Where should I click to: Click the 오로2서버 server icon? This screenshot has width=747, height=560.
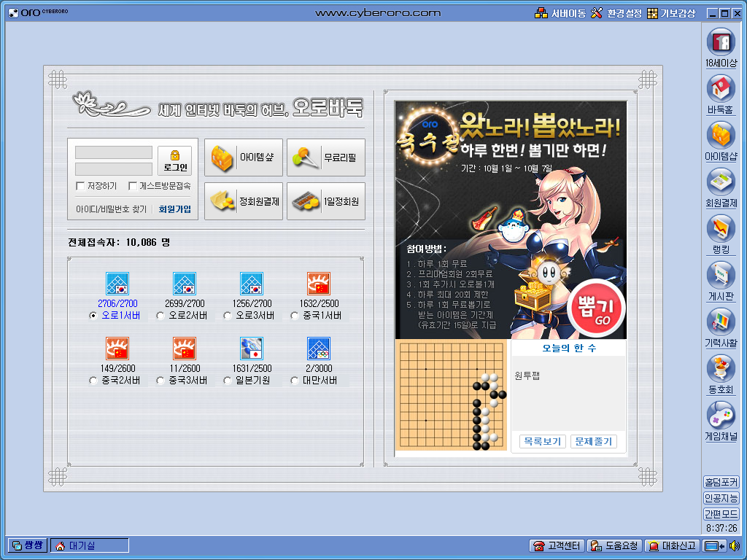click(185, 284)
